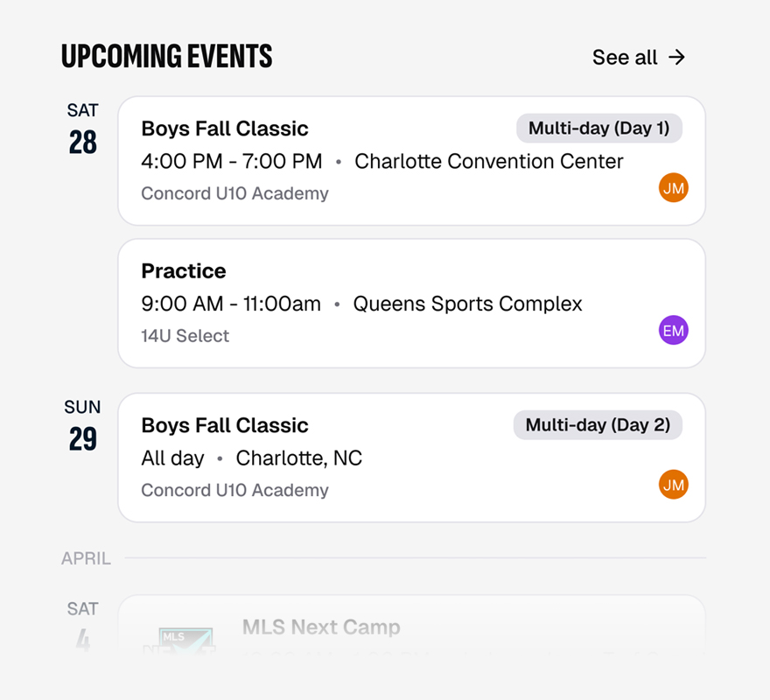Click Charlotte Convention Center location text
Screen dimensions: 770x700
[488, 161]
